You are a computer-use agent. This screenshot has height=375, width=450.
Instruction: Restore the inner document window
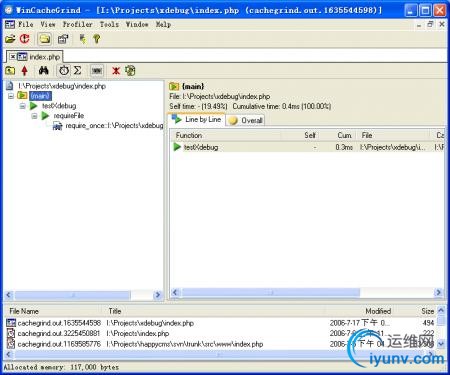430,24
